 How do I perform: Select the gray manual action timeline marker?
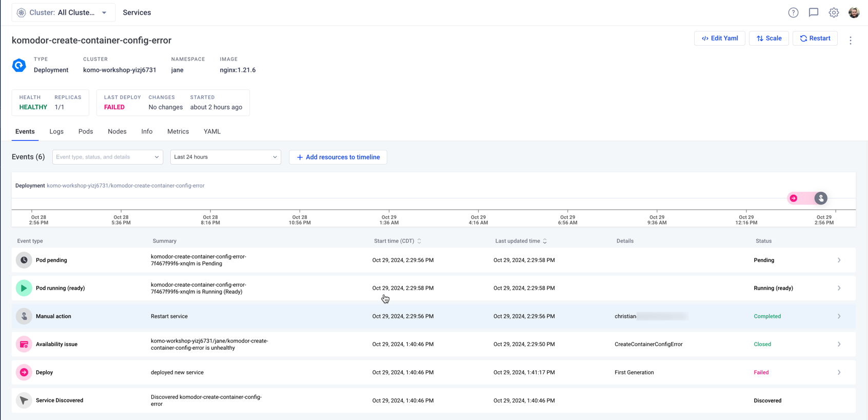pyautogui.click(x=821, y=198)
